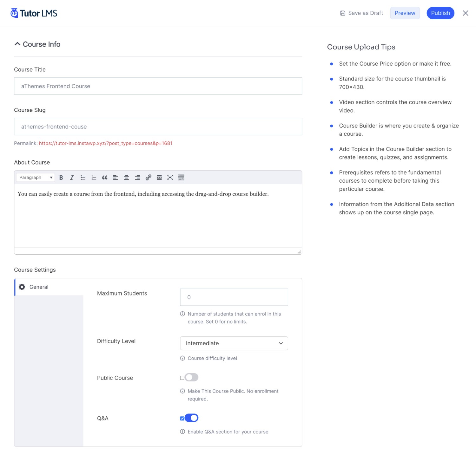Click tip 'Information from the Additional Data section'
The height and width of the screenshot is (449, 476).
point(397,208)
